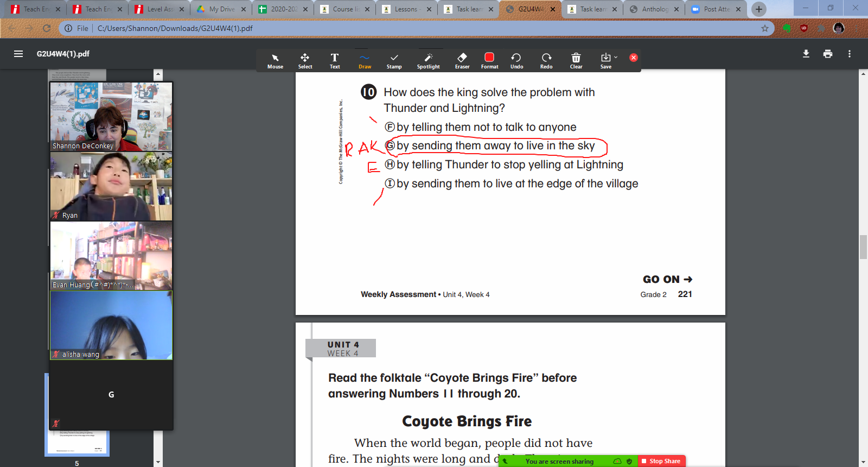868x467 pixels.
Task: Select the Eraser tool
Action: tap(462, 61)
